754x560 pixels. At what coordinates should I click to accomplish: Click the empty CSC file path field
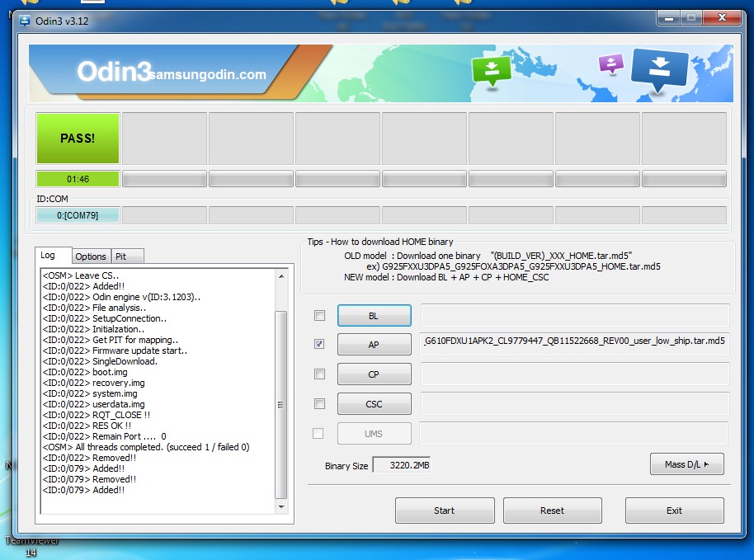point(575,404)
